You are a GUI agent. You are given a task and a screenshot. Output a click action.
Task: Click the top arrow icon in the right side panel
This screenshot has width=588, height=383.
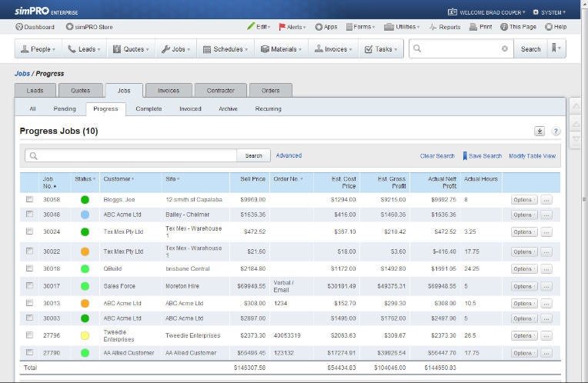click(576, 107)
